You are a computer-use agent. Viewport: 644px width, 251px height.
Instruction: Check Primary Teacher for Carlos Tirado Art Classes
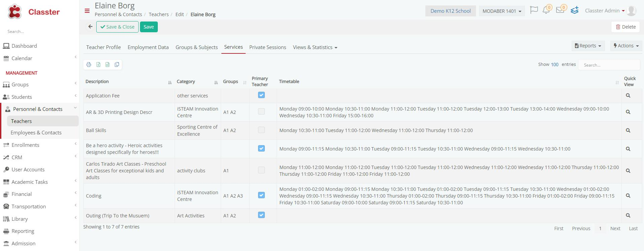tap(261, 170)
